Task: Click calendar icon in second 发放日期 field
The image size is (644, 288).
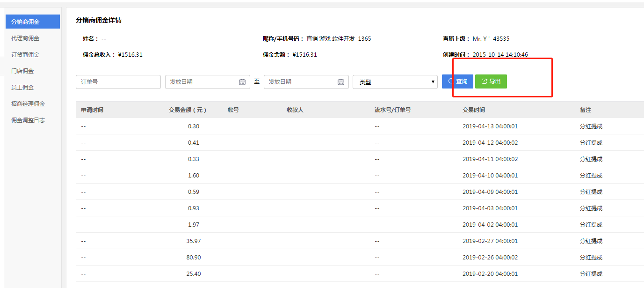Action: coord(341,82)
